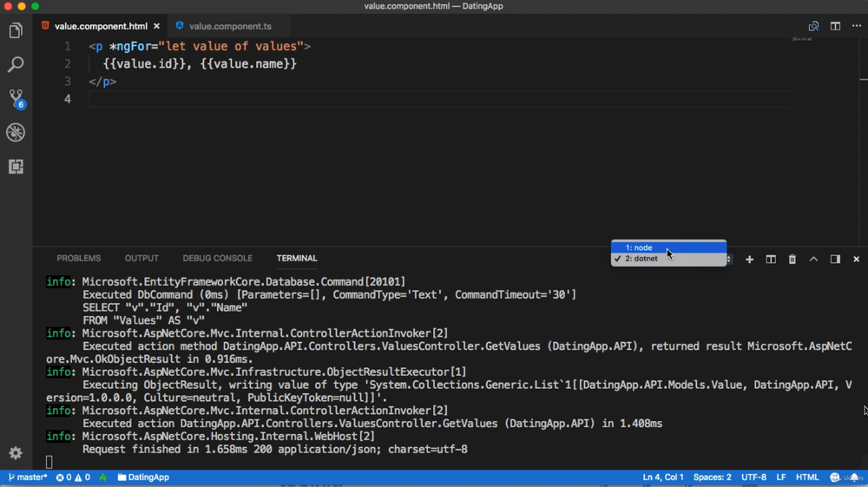Click the feedback smiley icon in status bar
The height and width of the screenshot is (487, 868).
pyautogui.click(x=835, y=477)
